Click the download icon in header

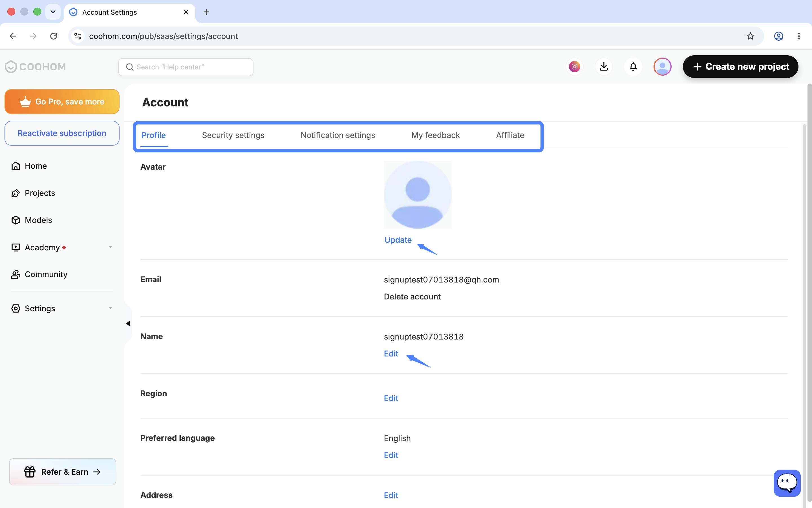(x=604, y=67)
